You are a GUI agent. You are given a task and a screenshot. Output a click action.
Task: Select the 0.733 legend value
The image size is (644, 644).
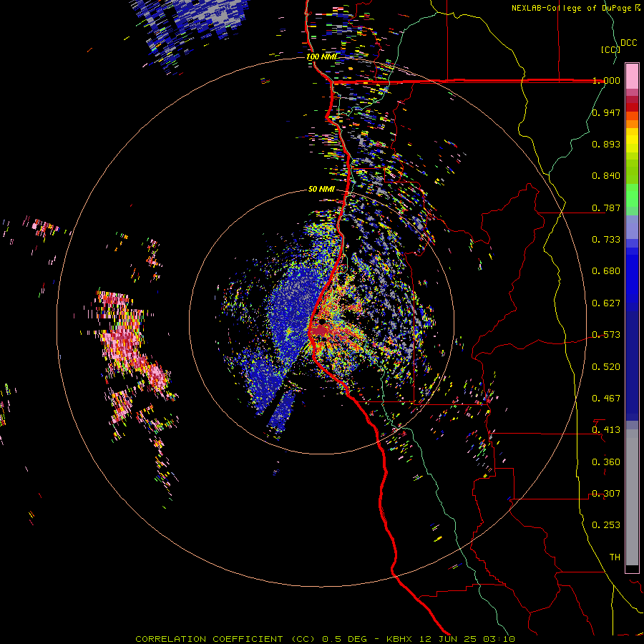[606, 240]
